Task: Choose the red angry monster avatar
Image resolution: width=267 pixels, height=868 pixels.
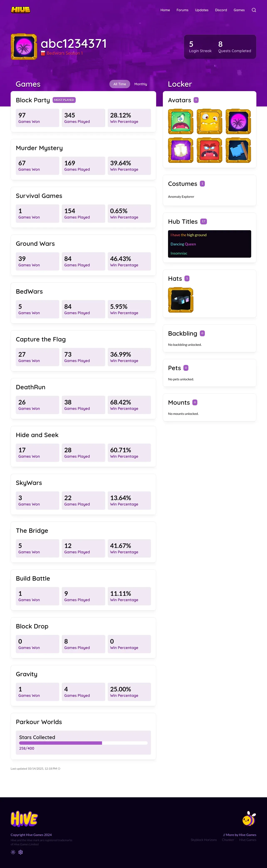Action: tap(209, 150)
